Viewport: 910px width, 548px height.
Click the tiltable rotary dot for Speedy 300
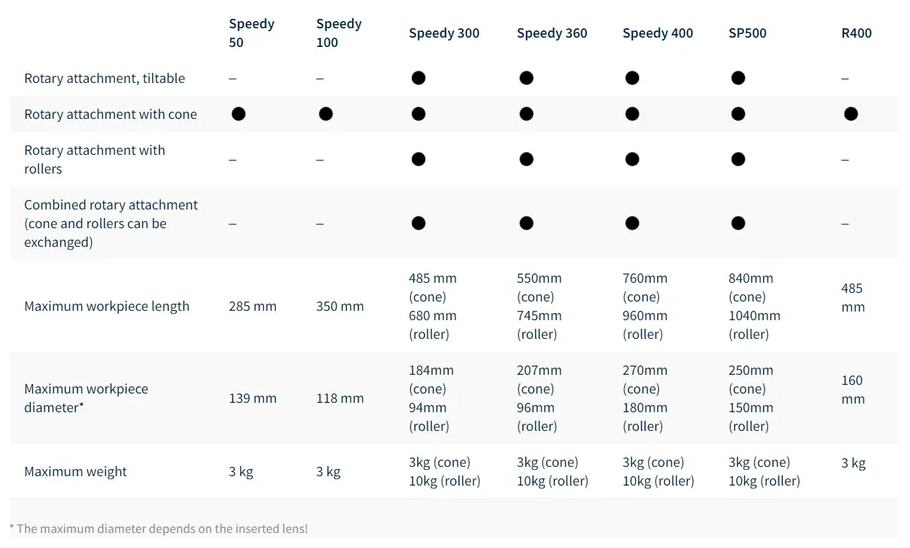[x=418, y=78]
